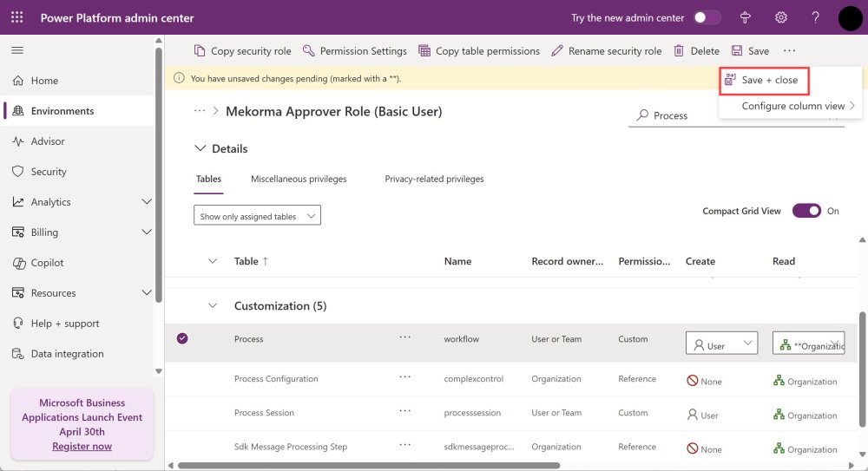Click Permission Settings button
This screenshot has height=471, width=868.
pyautogui.click(x=355, y=51)
